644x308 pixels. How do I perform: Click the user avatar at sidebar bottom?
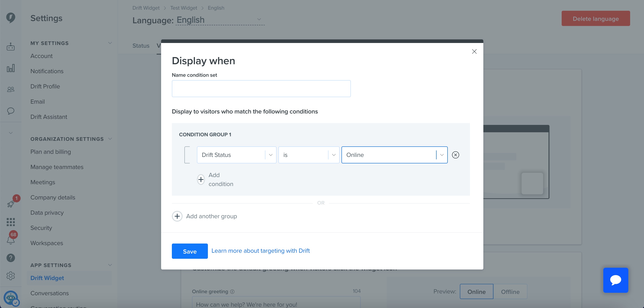11,297
